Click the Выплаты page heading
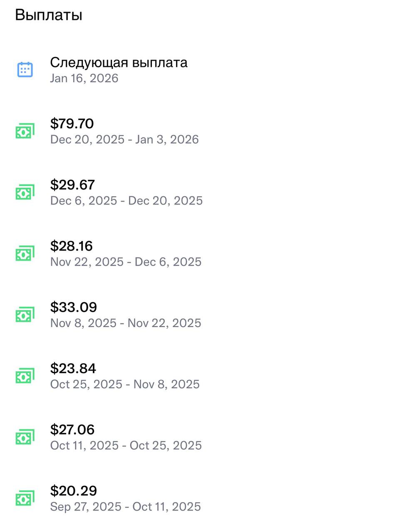Screen dimensions: 399x532 tap(49, 15)
